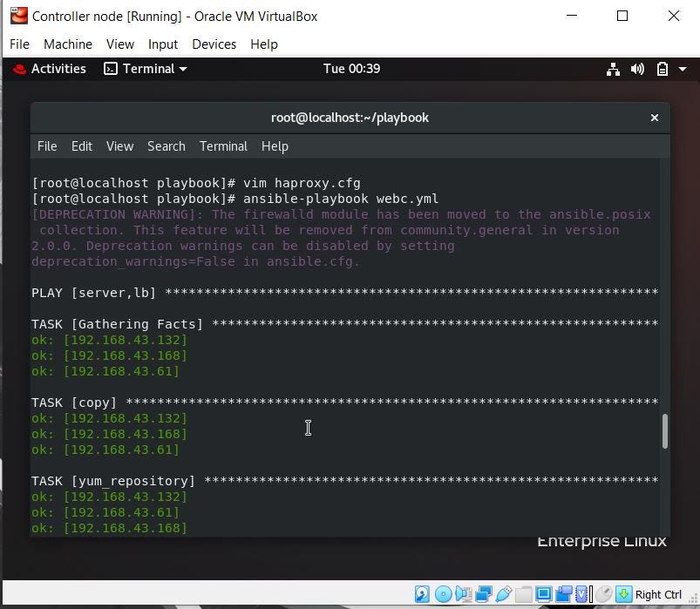The height and width of the screenshot is (609, 700).
Task: Open the GNOME Activities overview
Action: click(x=58, y=69)
